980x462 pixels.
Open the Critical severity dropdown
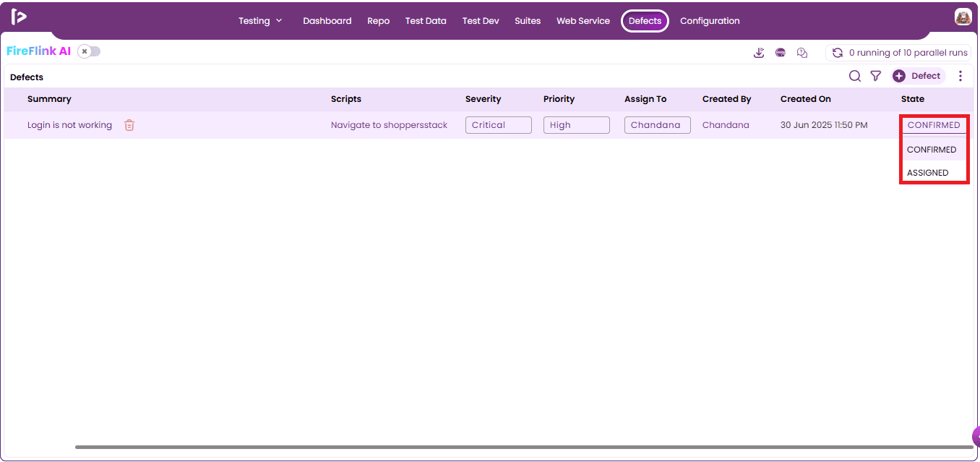point(499,125)
